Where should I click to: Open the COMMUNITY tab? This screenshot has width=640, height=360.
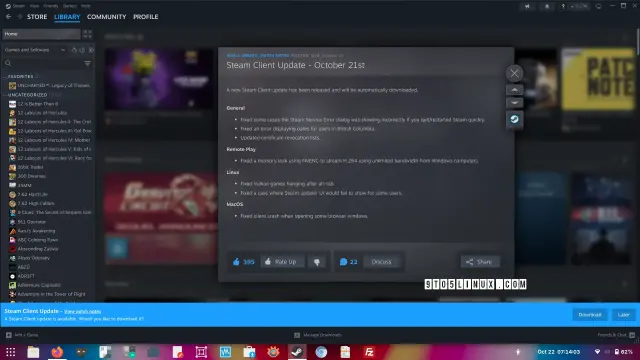tap(106, 17)
